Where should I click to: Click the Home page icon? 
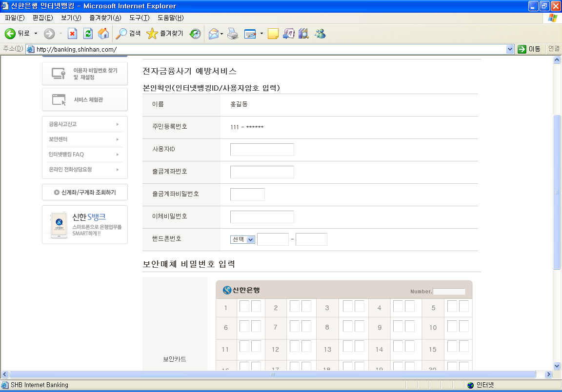point(103,34)
